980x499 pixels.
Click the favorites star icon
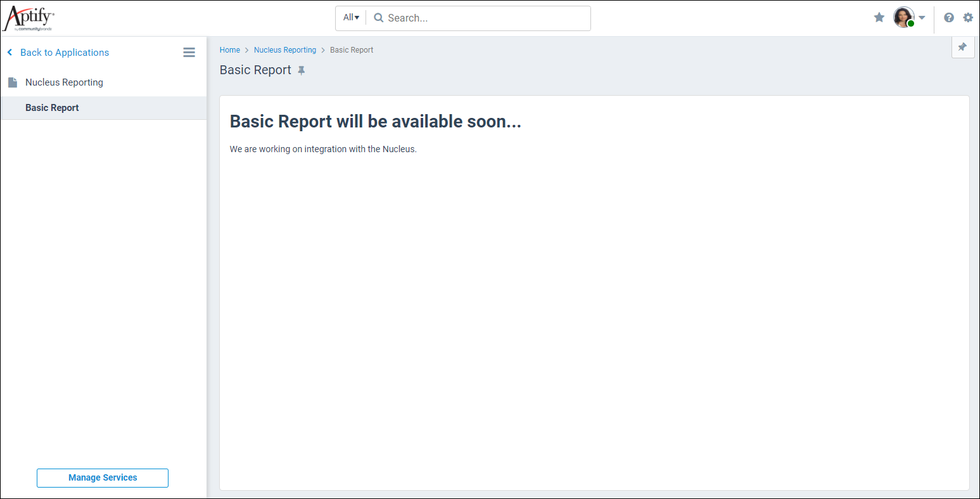[879, 17]
